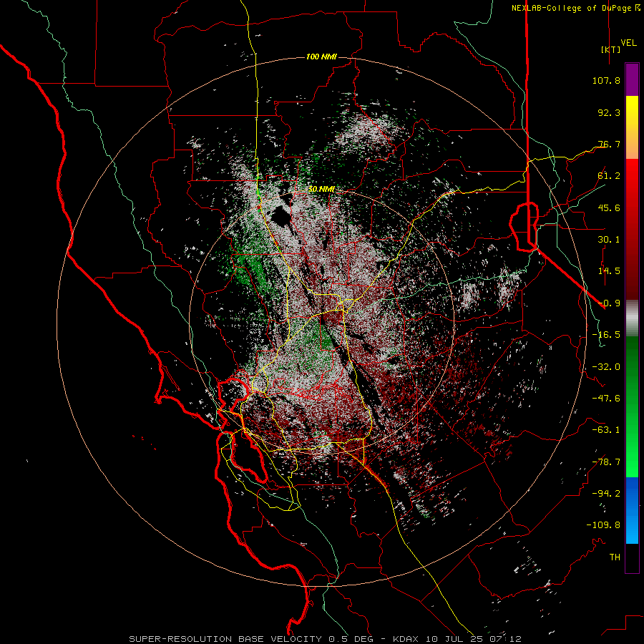Screen dimensions: 644x644
Task: Click the 92.3 velocity scale value
Action: (609, 112)
